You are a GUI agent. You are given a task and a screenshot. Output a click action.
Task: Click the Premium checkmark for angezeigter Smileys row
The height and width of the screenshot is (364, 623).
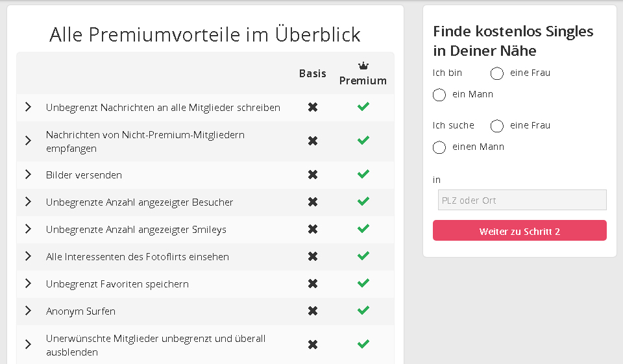pos(363,229)
